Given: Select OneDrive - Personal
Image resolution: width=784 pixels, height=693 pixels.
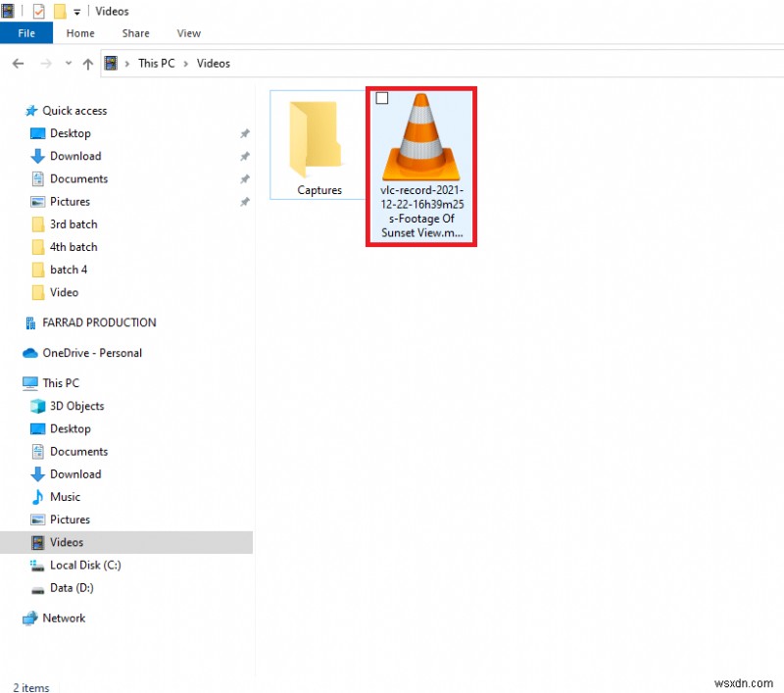Looking at the screenshot, I should [92, 353].
